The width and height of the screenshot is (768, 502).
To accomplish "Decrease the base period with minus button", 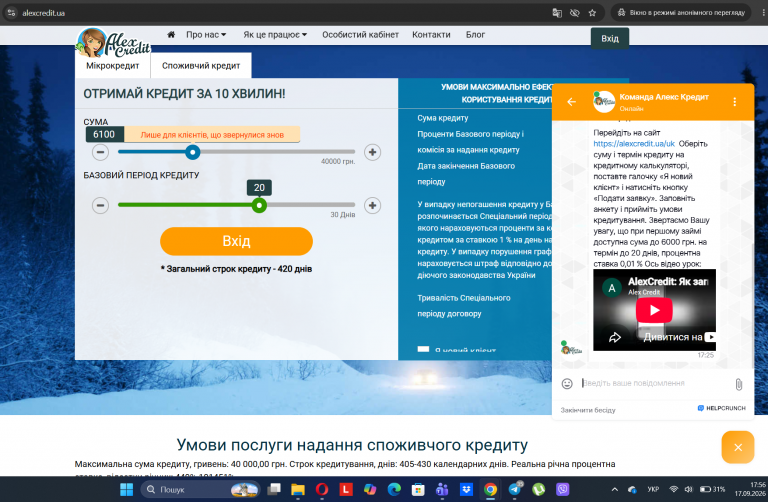I will pos(100,205).
